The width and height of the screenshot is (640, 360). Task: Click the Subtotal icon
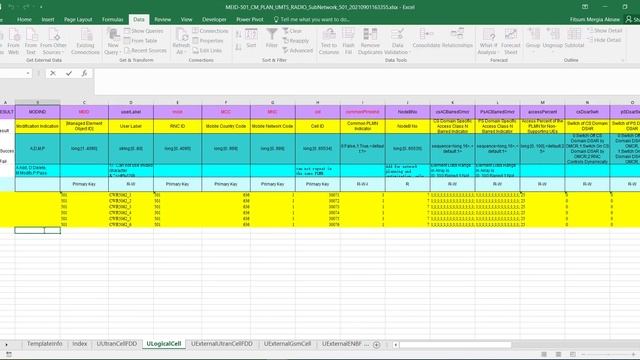[574, 38]
